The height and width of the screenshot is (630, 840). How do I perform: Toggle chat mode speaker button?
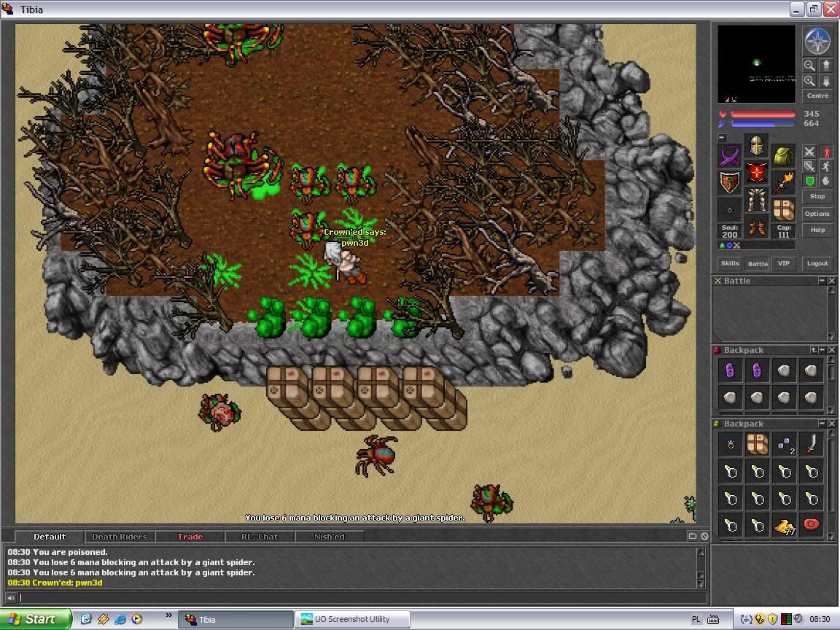(x=11, y=598)
